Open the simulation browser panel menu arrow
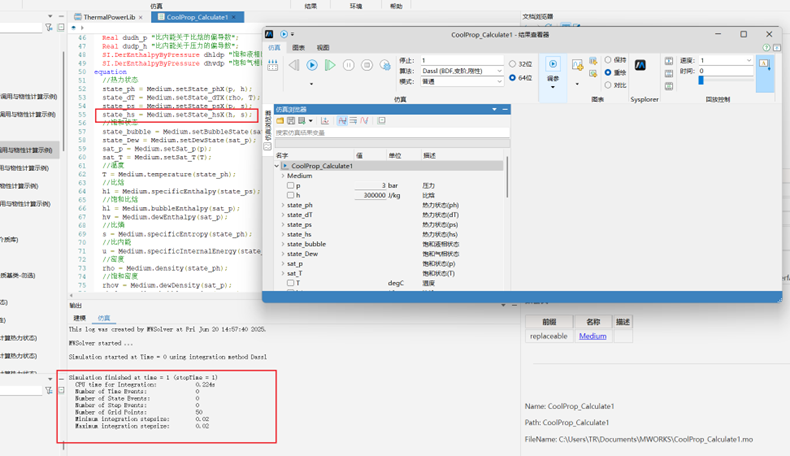 click(494, 109)
